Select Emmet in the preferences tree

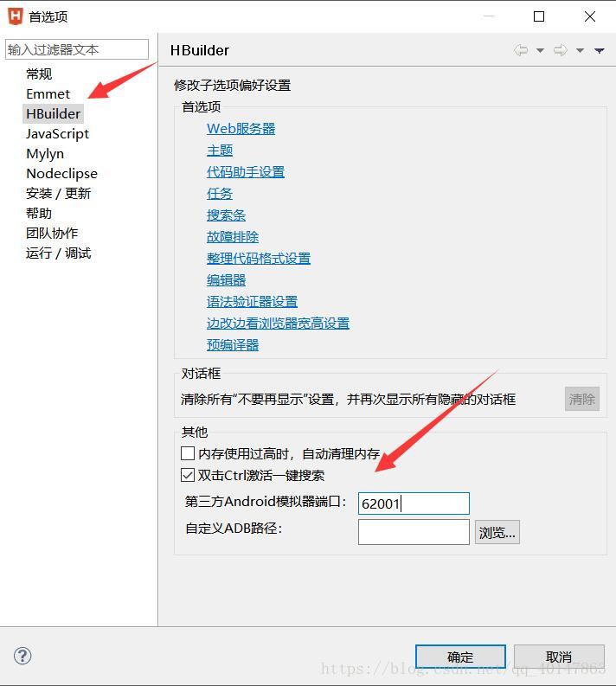[48, 94]
